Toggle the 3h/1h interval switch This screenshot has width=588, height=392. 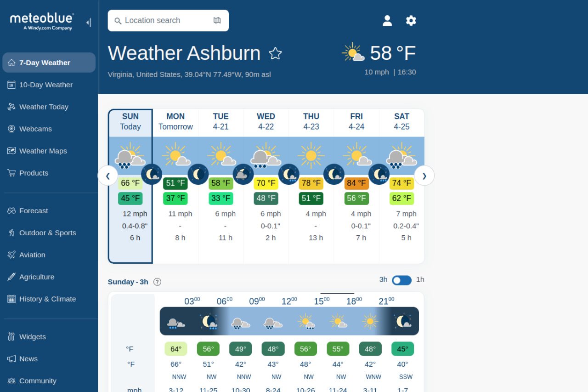401,280
